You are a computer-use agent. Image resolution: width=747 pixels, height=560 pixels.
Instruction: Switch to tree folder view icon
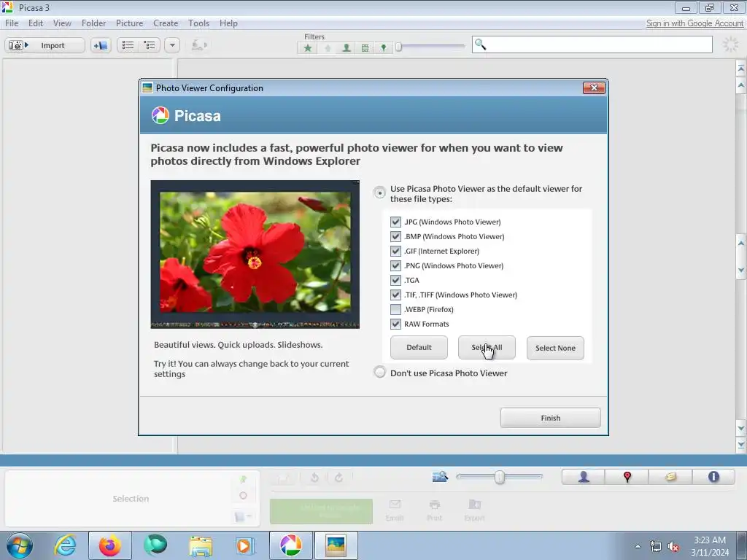pyautogui.click(x=150, y=45)
